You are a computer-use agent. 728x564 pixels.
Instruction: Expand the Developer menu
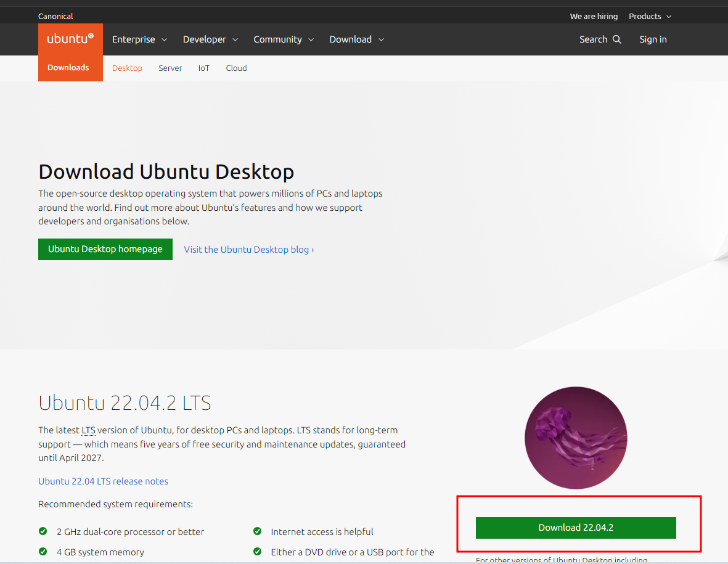(210, 39)
